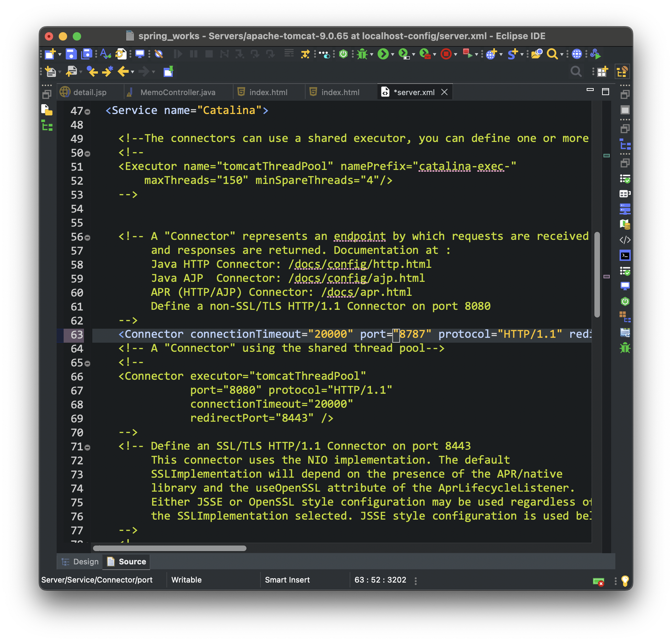Click the Save disk icon in toolbar
The height and width of the screenshot is (642, 672).
point(71,54)
